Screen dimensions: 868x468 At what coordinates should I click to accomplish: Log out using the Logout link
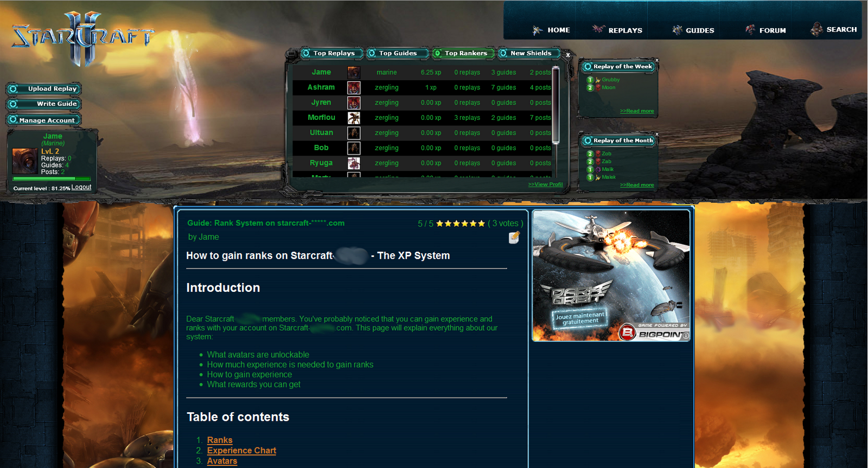(x=81, y=187)
